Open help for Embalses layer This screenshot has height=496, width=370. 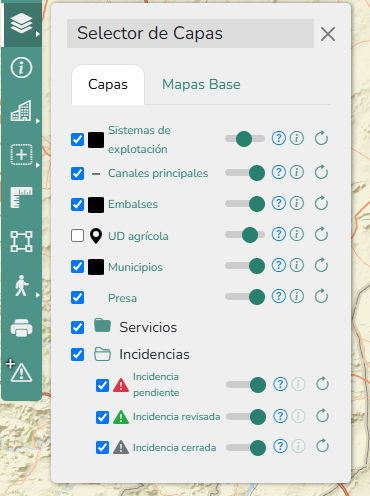click(x=279, y=203)
